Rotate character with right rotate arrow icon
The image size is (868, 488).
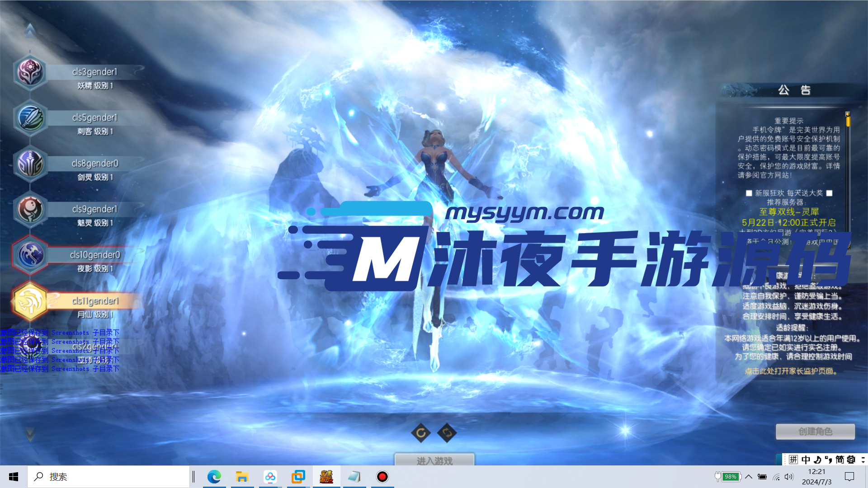tap(447, 433)
